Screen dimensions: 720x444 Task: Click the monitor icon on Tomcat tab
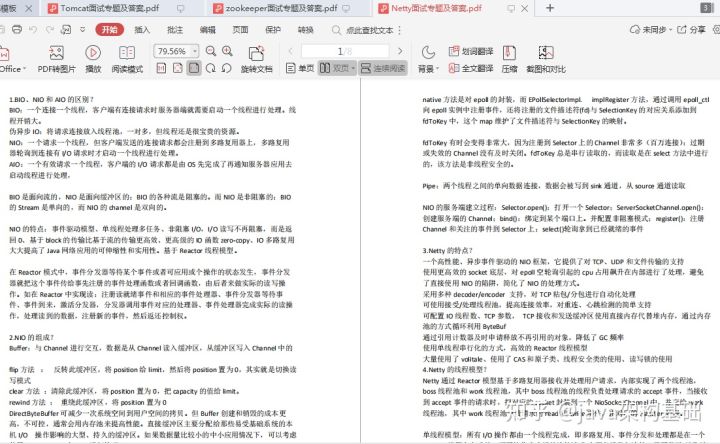click(180, 8)
